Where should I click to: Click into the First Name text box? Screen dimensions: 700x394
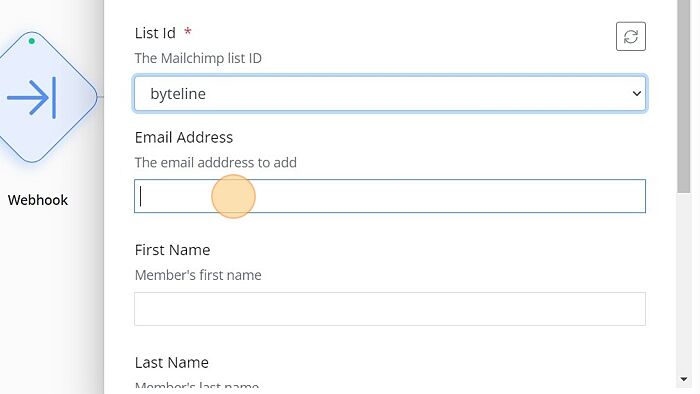390,309
